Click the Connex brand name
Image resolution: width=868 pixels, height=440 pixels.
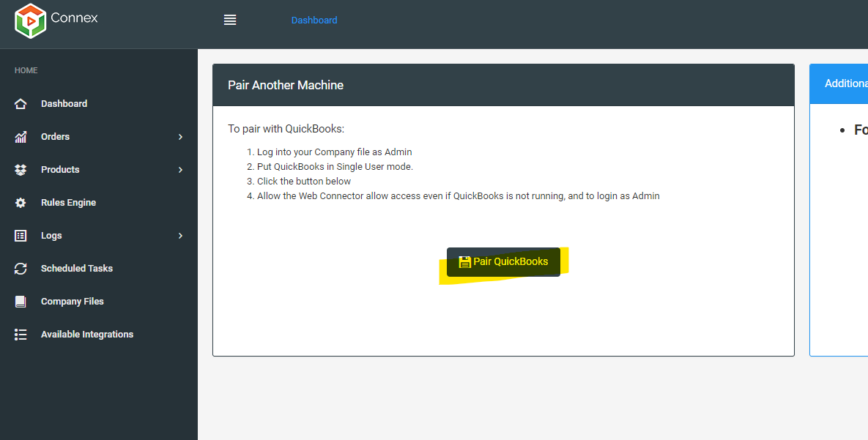tap(74, 18)
